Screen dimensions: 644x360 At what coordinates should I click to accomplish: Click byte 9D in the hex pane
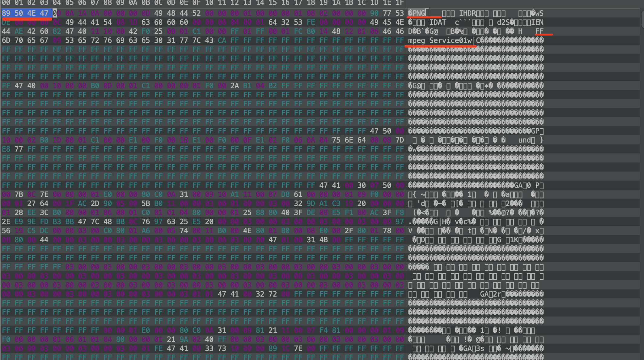click(x=311, y=204)
